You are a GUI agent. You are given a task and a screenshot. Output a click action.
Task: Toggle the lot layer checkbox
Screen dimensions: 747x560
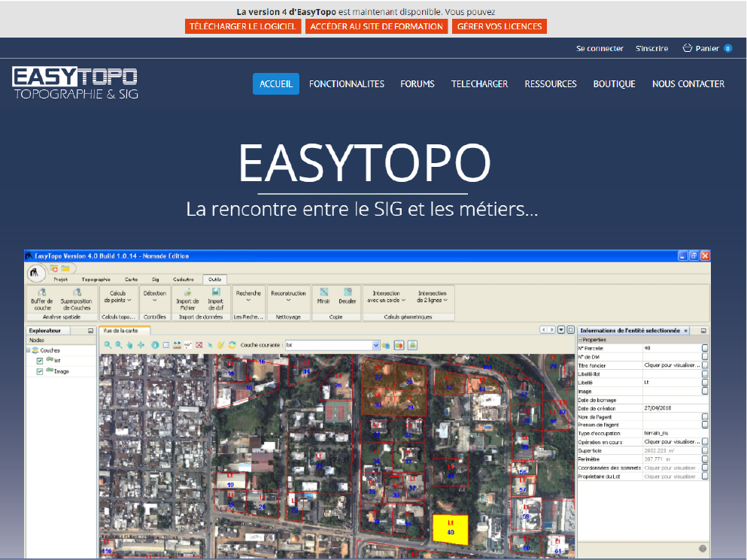(x=40, y=361)
